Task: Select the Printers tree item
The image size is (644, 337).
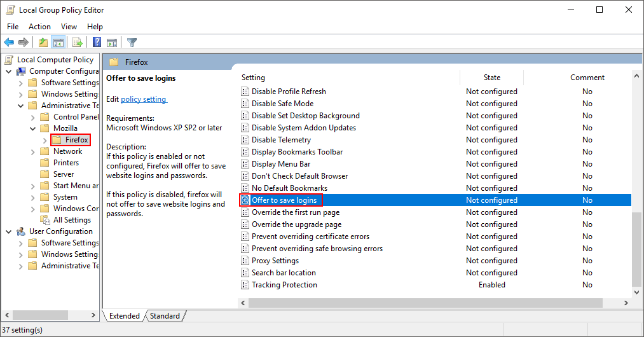Action: click(65, 163)
